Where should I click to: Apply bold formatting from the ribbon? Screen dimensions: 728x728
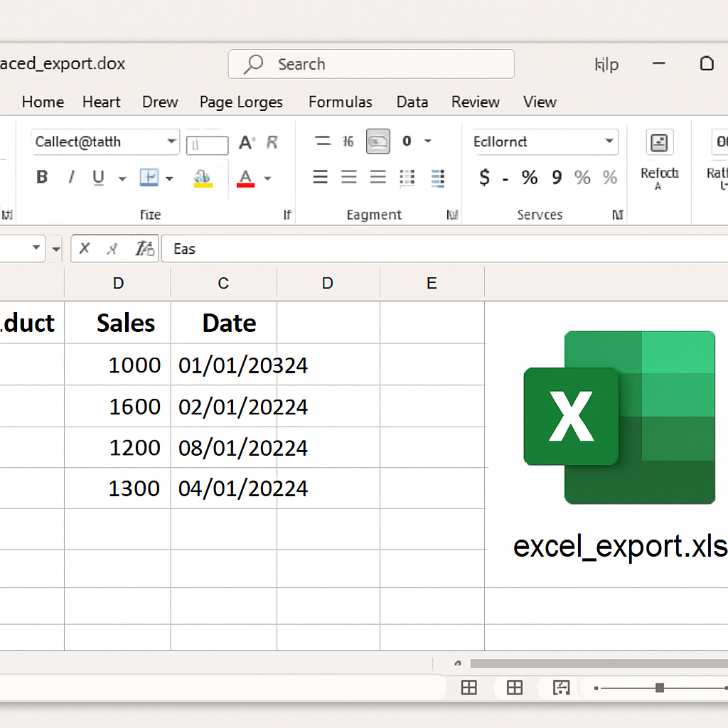click(42, 177)
